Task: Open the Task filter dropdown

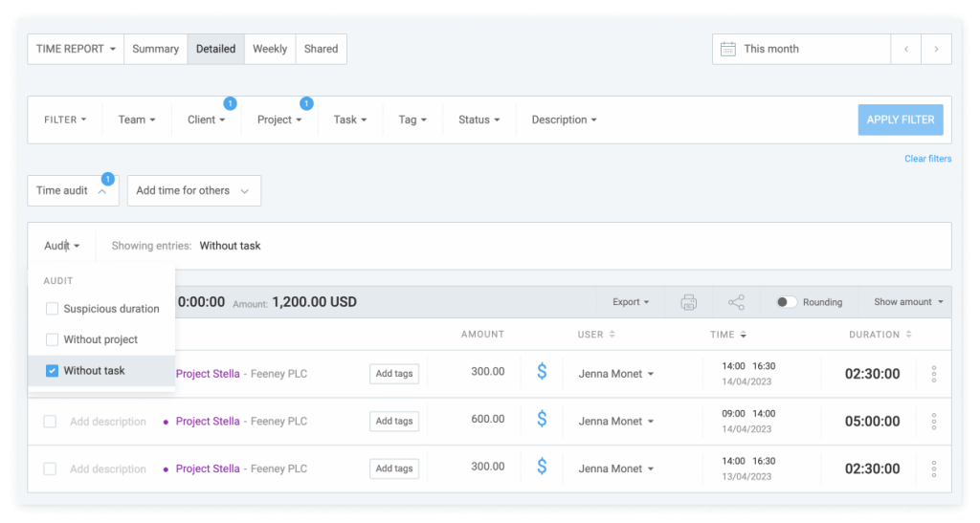Action: click(x=350, y=120)
